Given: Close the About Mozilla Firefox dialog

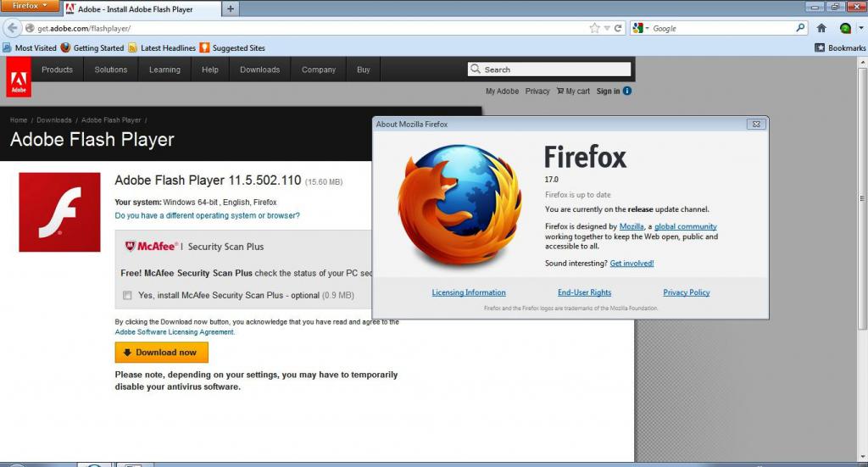Looking at the screenshot, I should 756,124.
